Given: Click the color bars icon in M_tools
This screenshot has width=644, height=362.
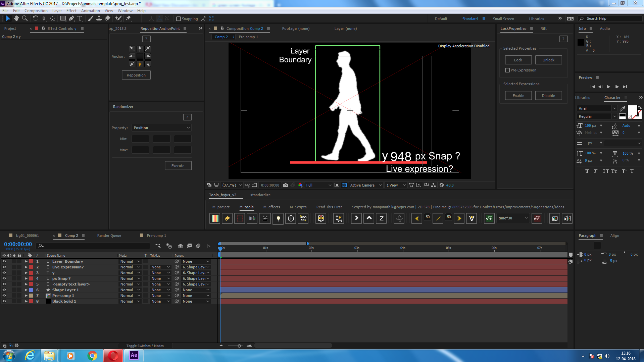Looking at the screenshot, I should [215, 218].
